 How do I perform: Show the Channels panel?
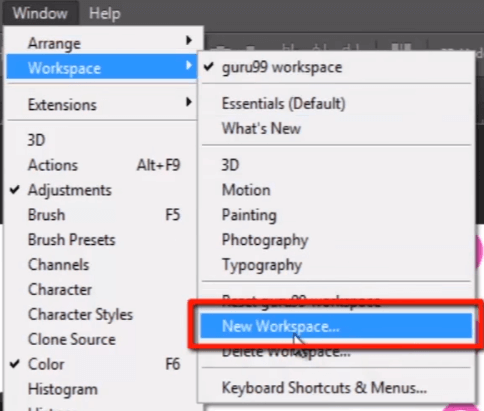102,265
